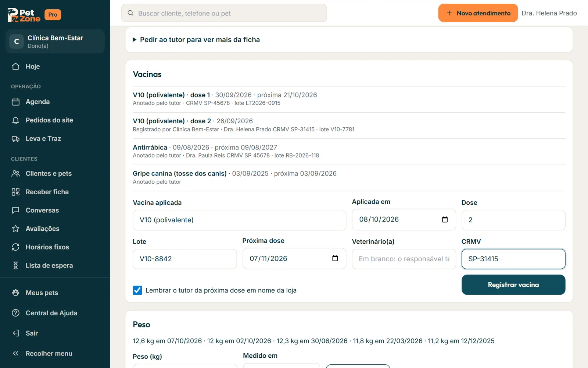The image size is (588, 368).
Task: Click the search magnifier icon
Action: pos(130,13)
